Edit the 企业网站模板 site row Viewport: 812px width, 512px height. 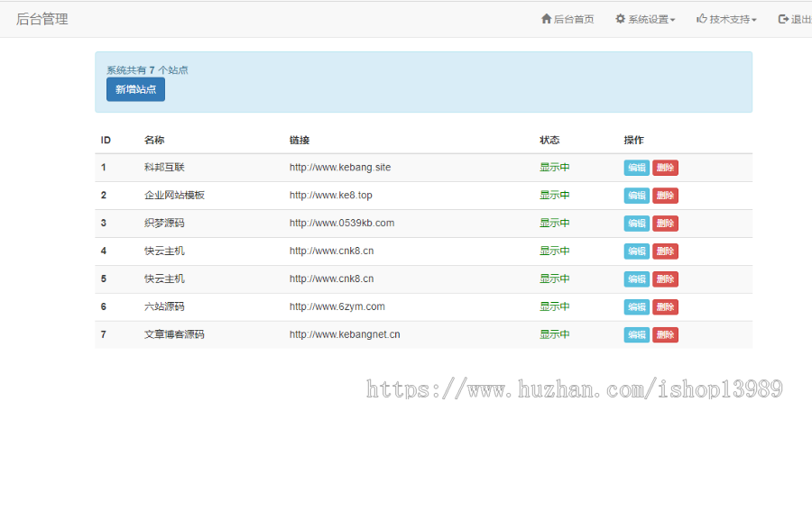tap(636, 196)
